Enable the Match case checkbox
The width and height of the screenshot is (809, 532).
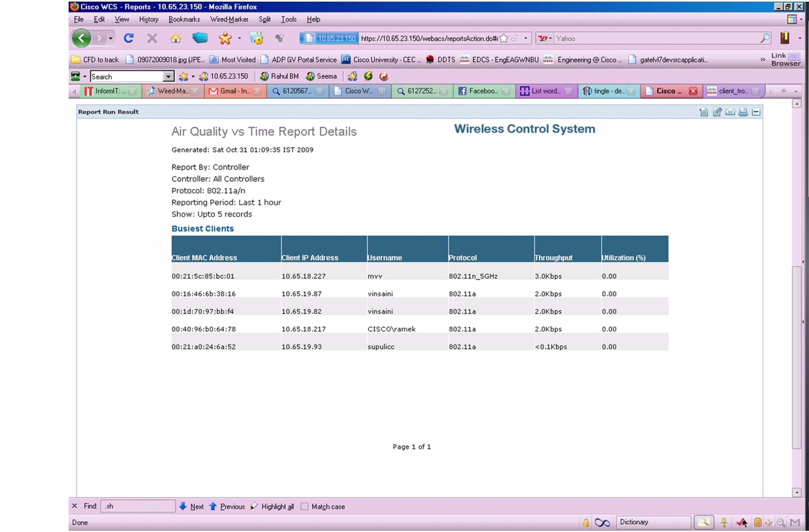(x=304, y=507)
